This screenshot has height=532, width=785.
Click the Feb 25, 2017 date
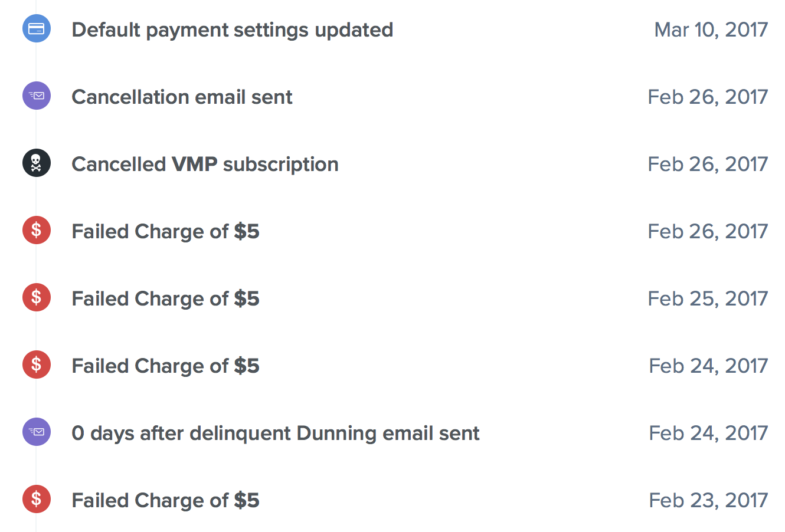(x=708, y=298)
